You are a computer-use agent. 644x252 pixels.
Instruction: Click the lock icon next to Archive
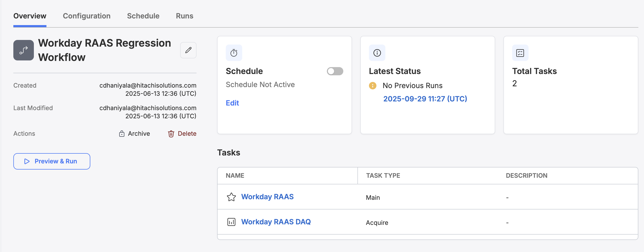pos(122,134)
